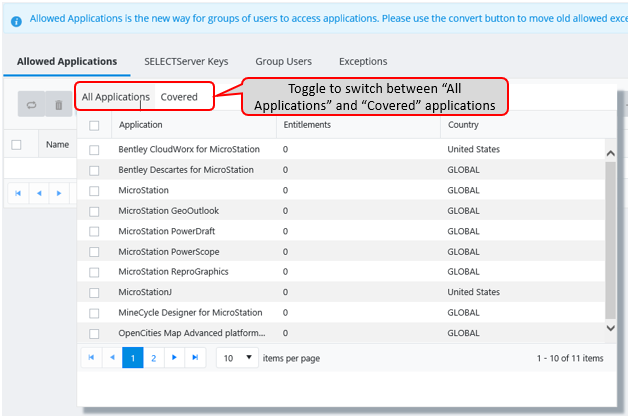Click the Bentley Descartes for MicroStation name
Screen dimensions: 630x418
click(x=186, y=170)
